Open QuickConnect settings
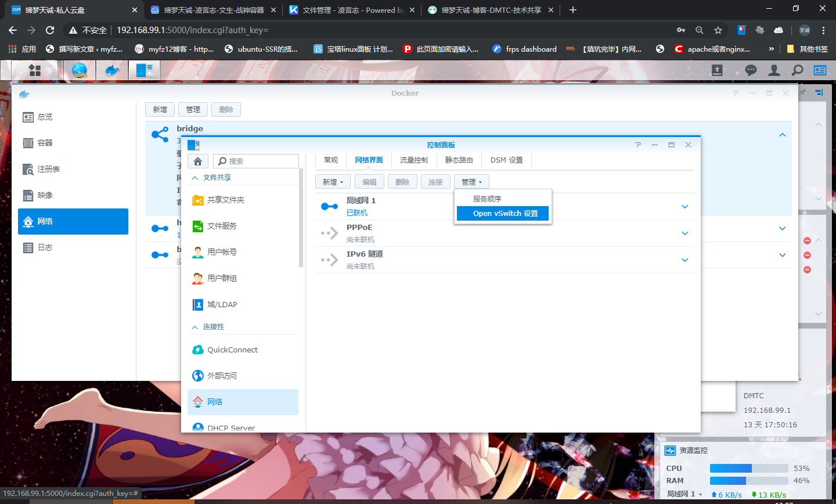836x504 pixels. pos(233,350)
